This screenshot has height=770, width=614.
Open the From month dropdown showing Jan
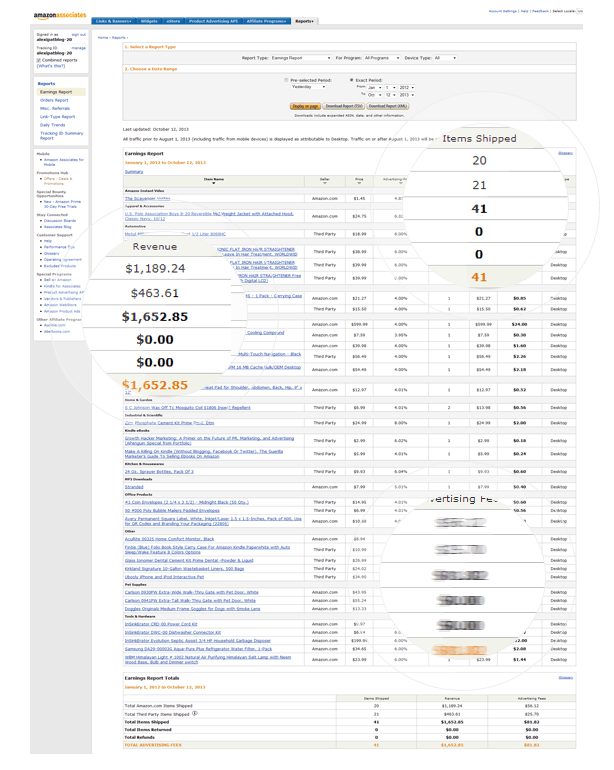[x=375, y=87]
